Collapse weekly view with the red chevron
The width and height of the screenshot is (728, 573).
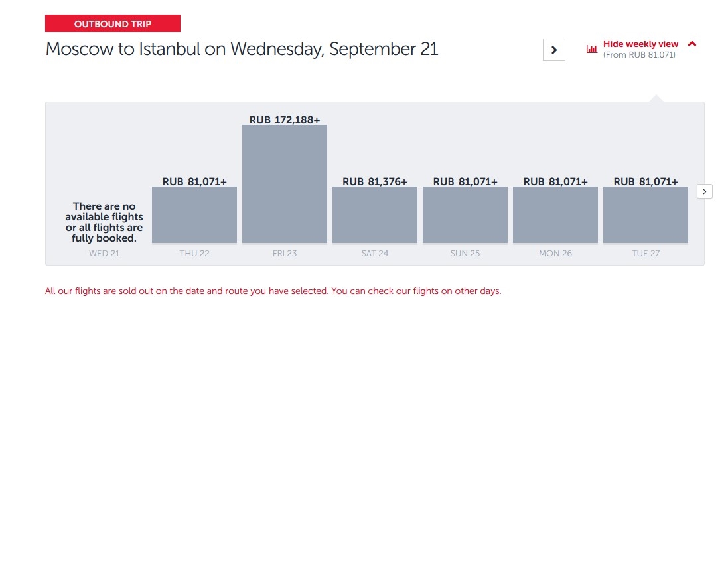[x=692, y=44]
